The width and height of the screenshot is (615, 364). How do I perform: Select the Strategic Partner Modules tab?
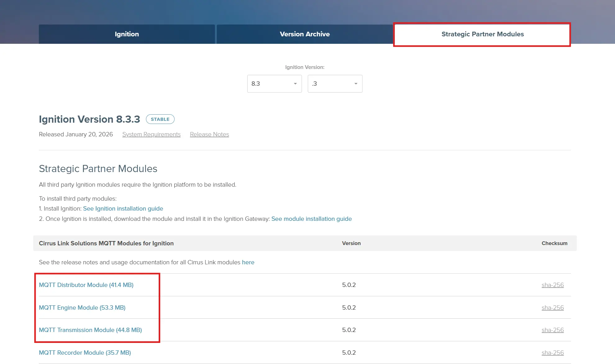[482, 34]
